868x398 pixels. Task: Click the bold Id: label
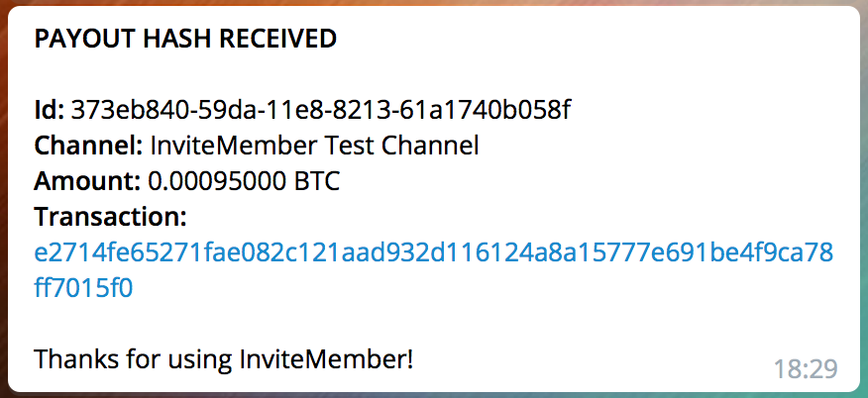tap(50, 111)
